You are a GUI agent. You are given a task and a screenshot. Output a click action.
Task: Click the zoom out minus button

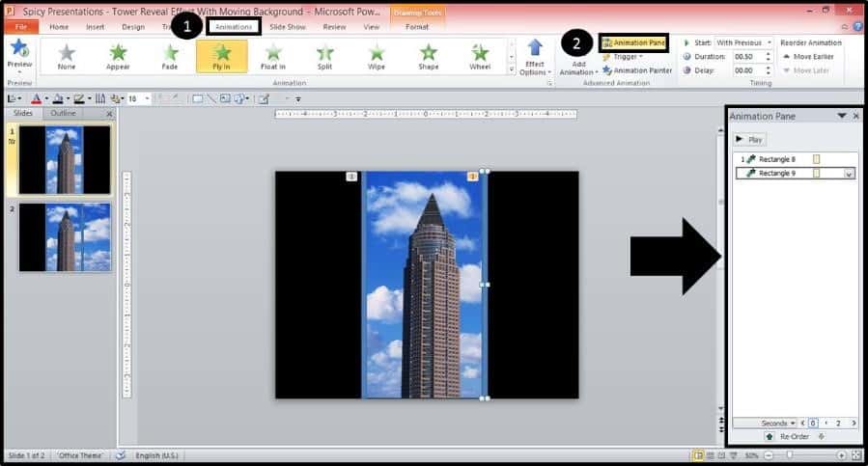pos(769,455)
